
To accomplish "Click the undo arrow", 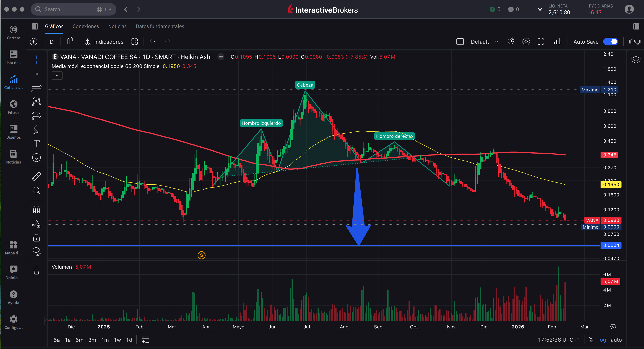I will click(152, 42).
